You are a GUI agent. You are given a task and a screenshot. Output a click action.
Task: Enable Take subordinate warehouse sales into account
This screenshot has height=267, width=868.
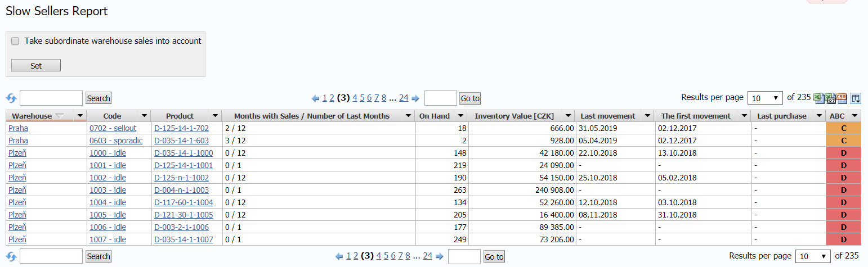pyautogui.click(x=15, y=41)
